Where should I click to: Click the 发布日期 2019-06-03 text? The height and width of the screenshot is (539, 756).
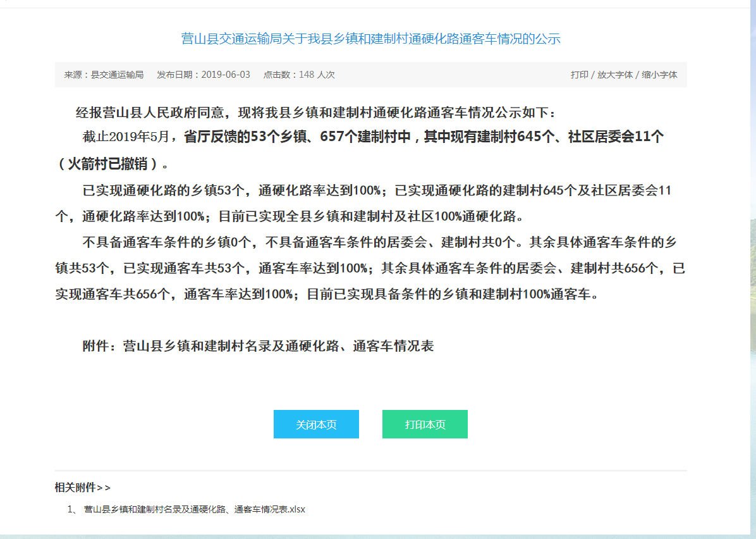(204, 75)
